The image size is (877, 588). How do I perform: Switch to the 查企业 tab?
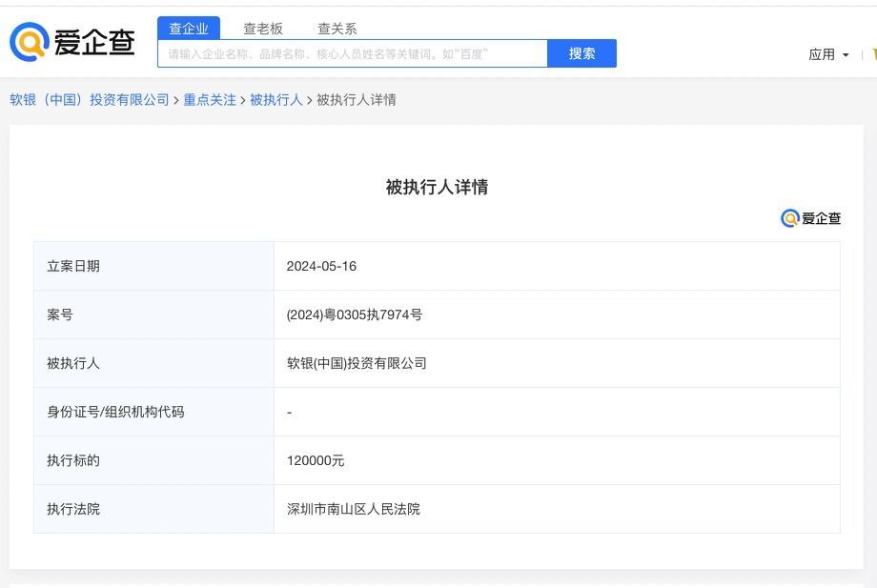[x=189, y=29]
